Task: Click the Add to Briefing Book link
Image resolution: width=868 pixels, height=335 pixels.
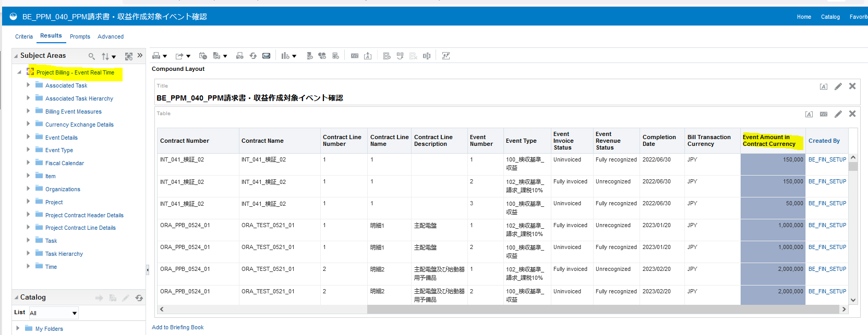Action: [x=177, y=327]
